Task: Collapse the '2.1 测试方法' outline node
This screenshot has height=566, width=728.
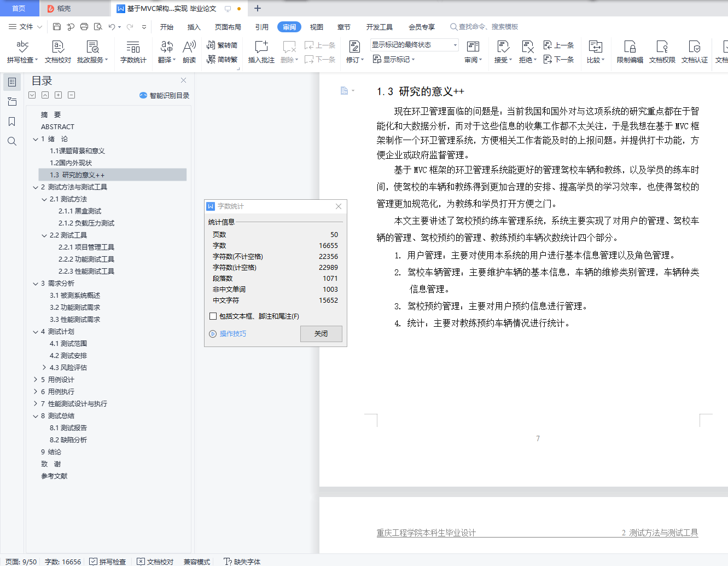Action: 44,199
